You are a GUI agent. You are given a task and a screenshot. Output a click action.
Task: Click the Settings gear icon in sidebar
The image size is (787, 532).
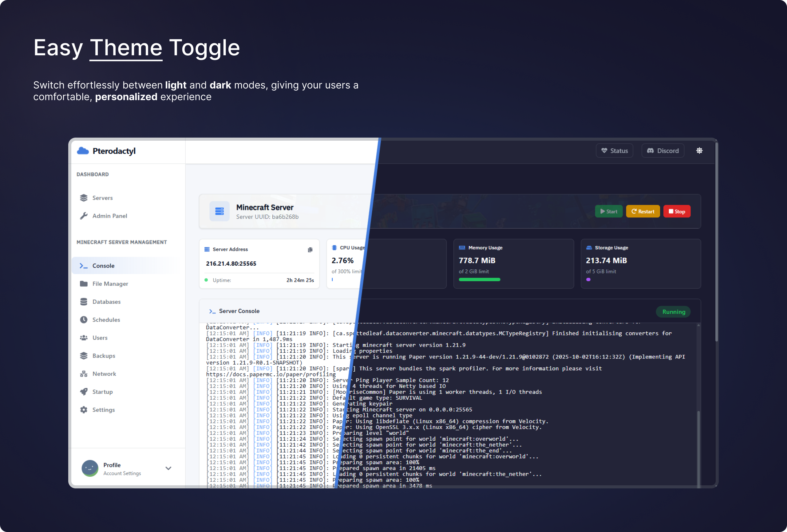pyautogui.click(x=84, y=409)
